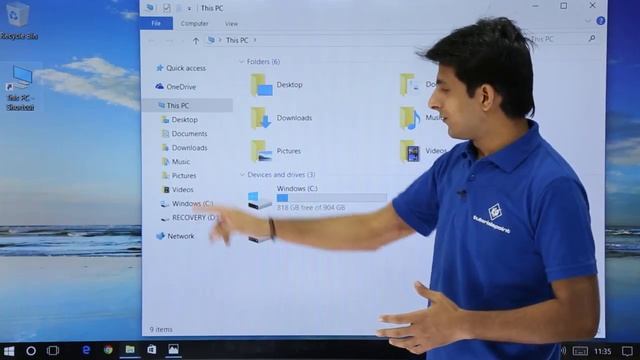Screen dimensions: 640x360
Task: Select the This PC Shortcut desktop icon
Action: (x=20, y=88)
